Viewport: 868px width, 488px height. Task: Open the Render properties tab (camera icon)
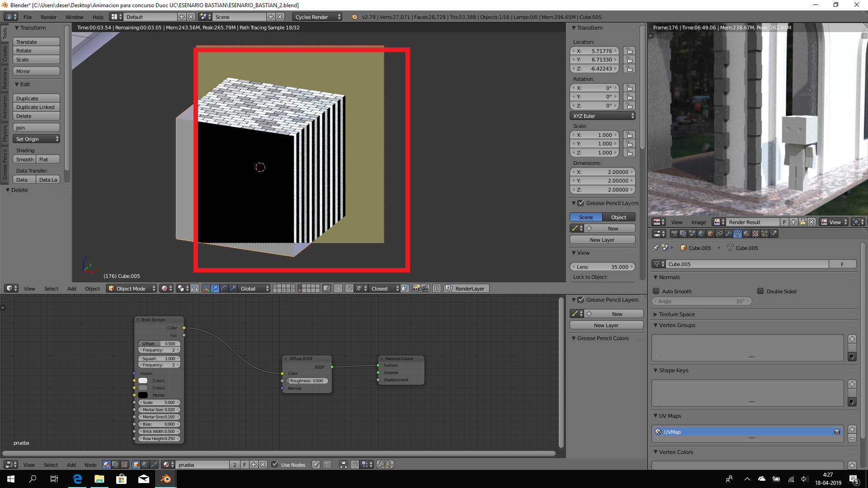(x=674, y=234)
